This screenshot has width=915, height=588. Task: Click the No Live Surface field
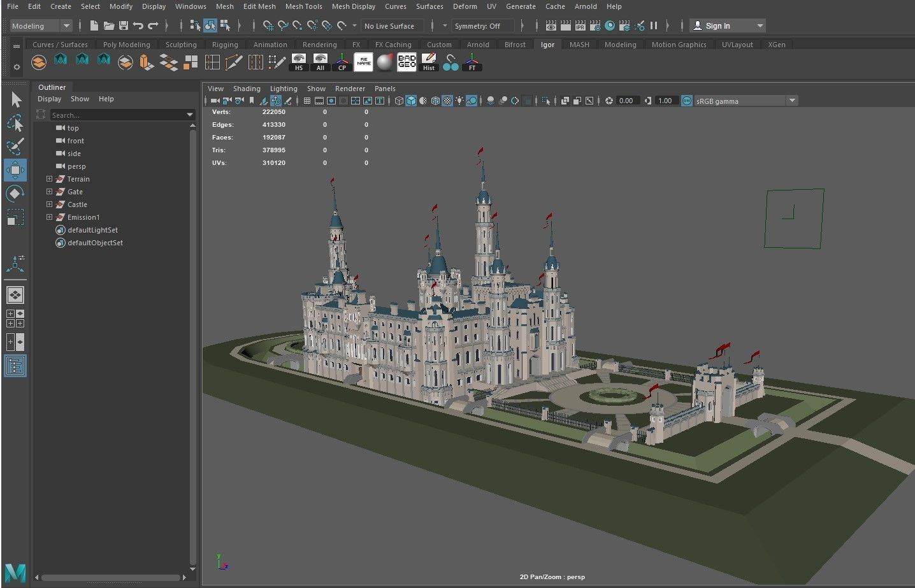393,26
